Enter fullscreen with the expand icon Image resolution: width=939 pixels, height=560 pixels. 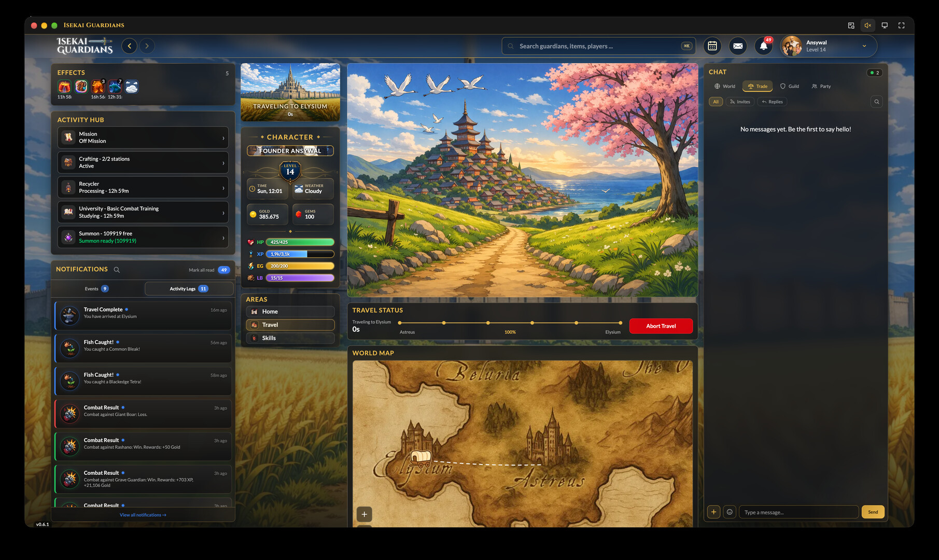[x=901, y=25]
